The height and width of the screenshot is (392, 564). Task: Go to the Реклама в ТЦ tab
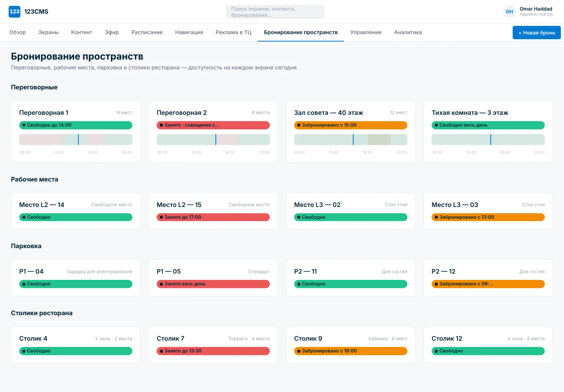point(233,32)
